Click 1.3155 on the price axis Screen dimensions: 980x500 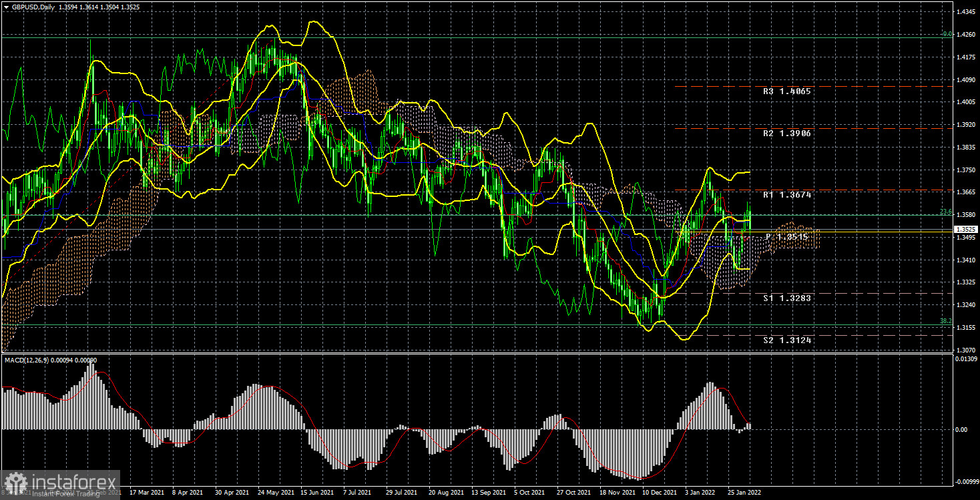(x=965, y=328)
